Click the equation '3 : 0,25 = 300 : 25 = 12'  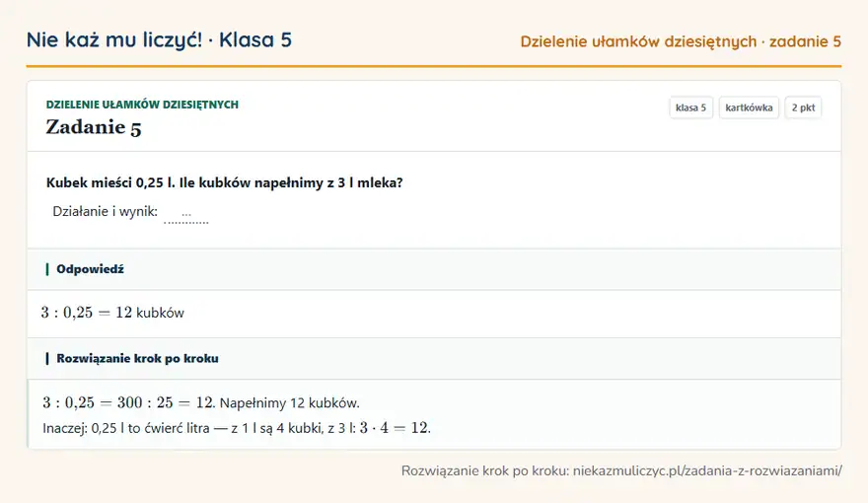click(x=128, y=402)
